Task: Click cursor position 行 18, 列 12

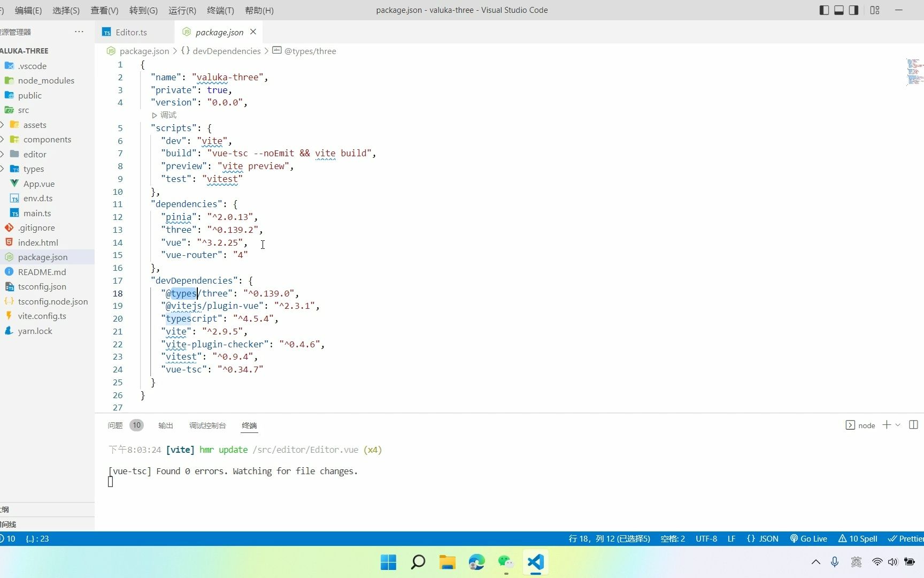Action: (609, 538)
